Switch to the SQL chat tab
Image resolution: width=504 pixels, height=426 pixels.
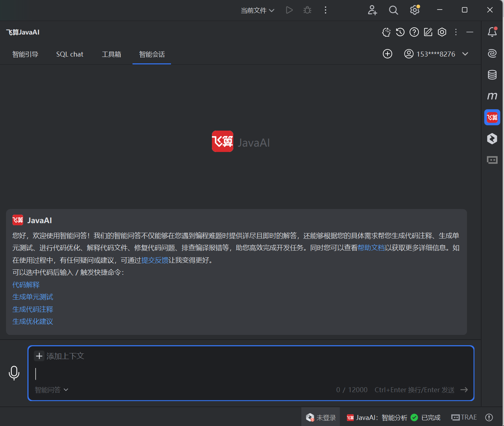[70, 54]
